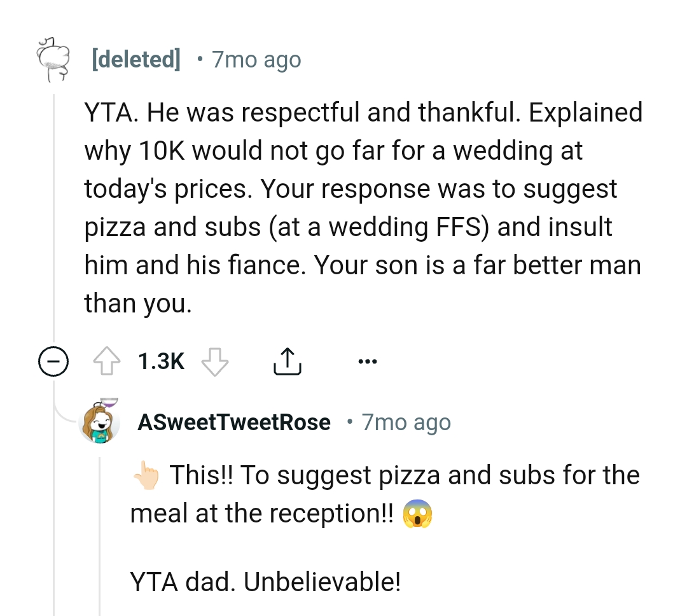687x616 pixels.
Task: Toggle the upvote arrow off and on
Action: 108,360
